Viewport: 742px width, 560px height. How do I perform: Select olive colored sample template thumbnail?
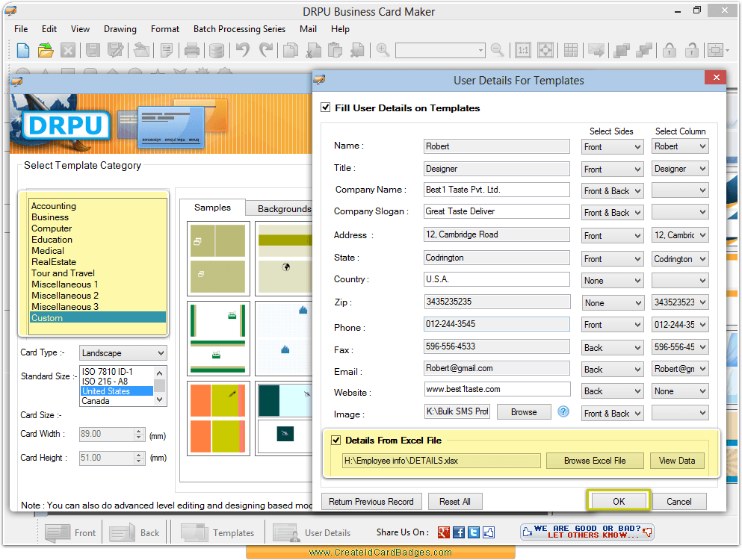tap(218, 258)
